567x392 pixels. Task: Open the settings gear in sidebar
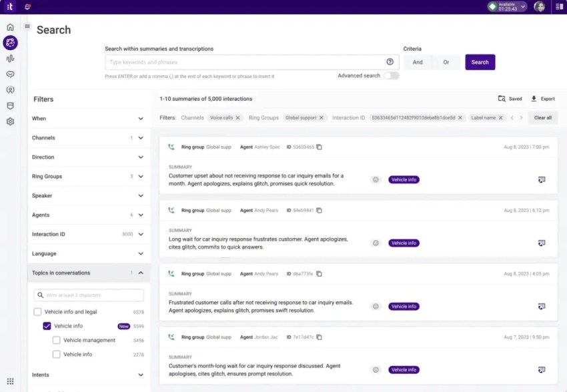[x=10, y=121]
